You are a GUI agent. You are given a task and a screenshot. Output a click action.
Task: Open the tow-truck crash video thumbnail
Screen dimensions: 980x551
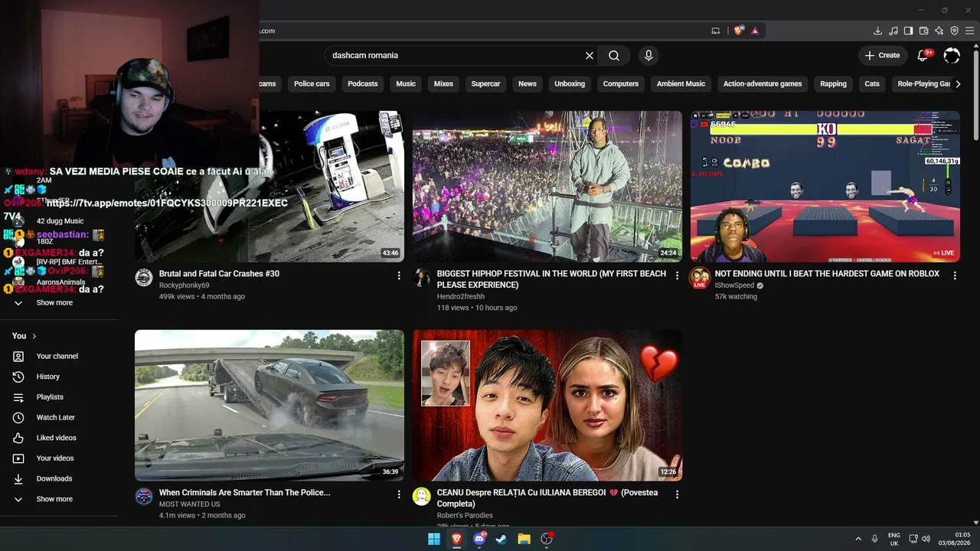(269, 406)
